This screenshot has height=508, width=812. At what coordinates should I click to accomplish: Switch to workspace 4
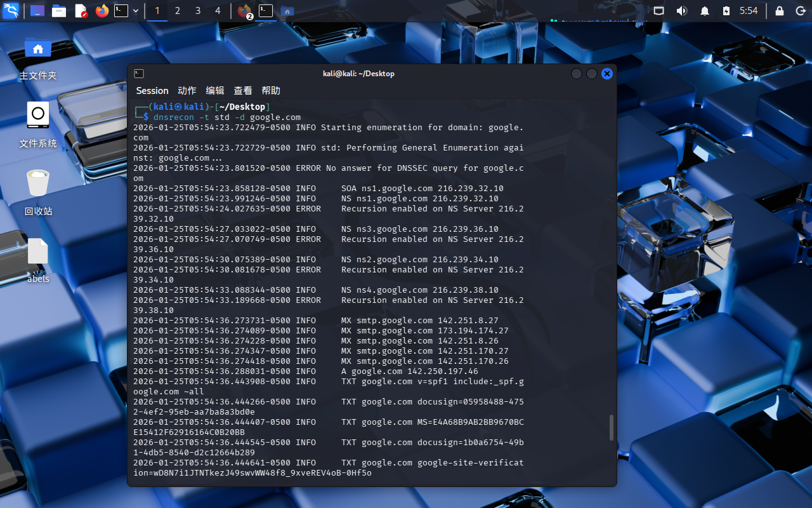(x=218, y=11)
